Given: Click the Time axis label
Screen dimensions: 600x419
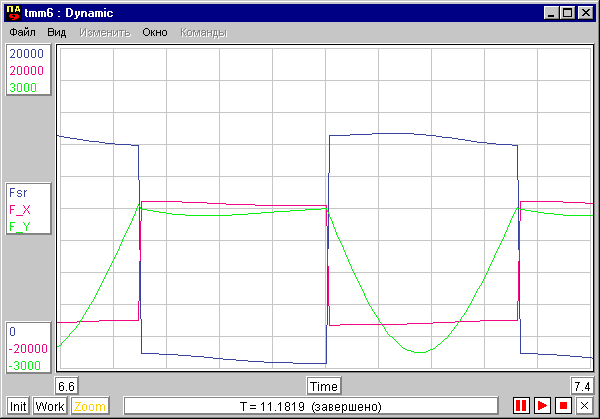Looking at the screenshot, I should tap(324, 386).
